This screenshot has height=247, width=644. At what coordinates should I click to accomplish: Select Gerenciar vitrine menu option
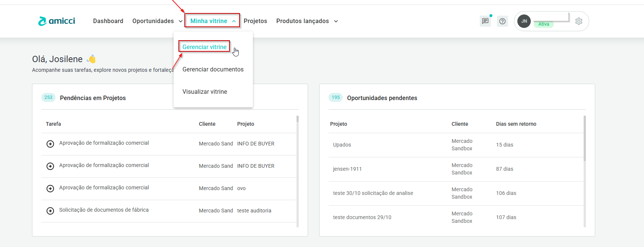pyautogui.click(x=204, y=47)
